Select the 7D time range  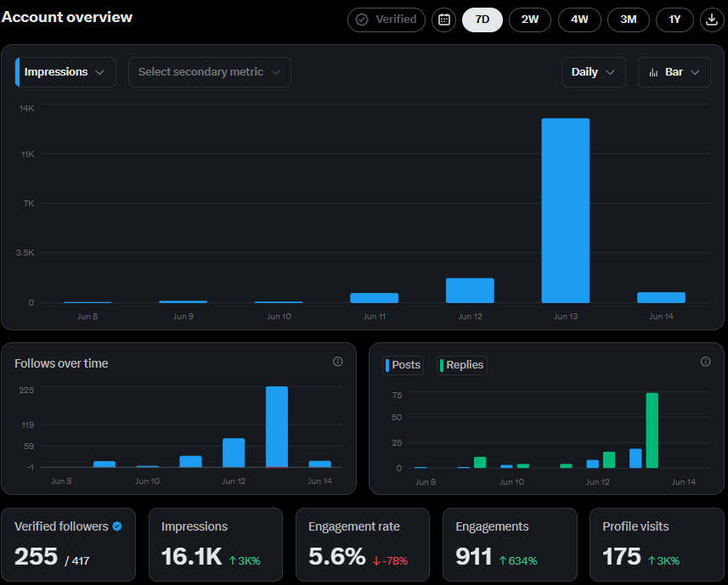482,20
